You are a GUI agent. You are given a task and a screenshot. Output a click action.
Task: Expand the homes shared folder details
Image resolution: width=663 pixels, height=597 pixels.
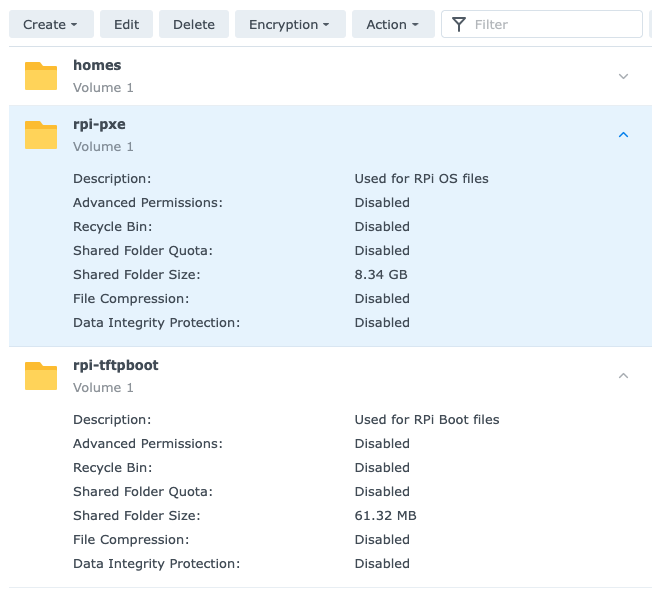point(623,76)
